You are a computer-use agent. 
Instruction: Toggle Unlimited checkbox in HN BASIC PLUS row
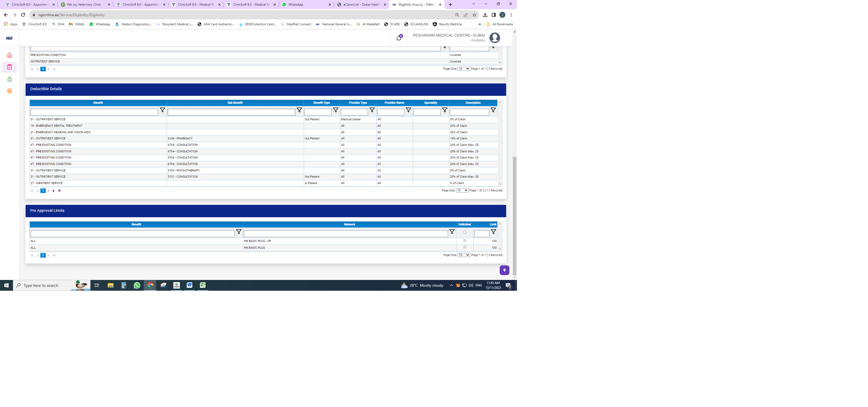[465, 247]
